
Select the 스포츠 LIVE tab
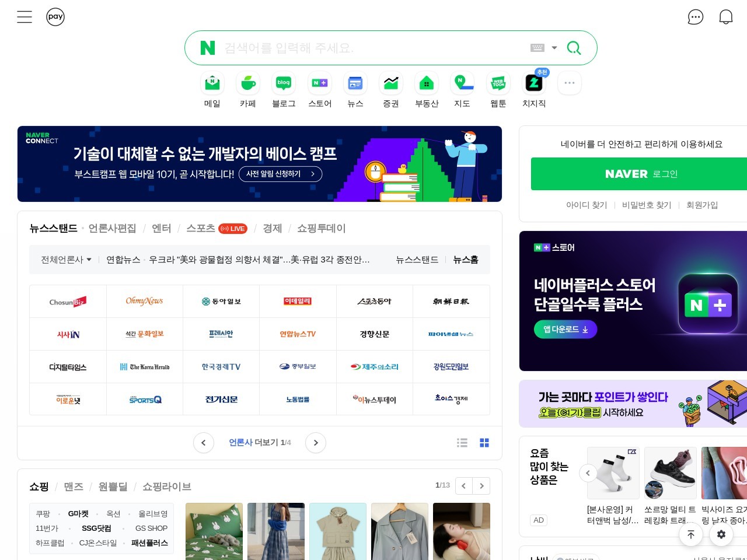coord(217,228)
